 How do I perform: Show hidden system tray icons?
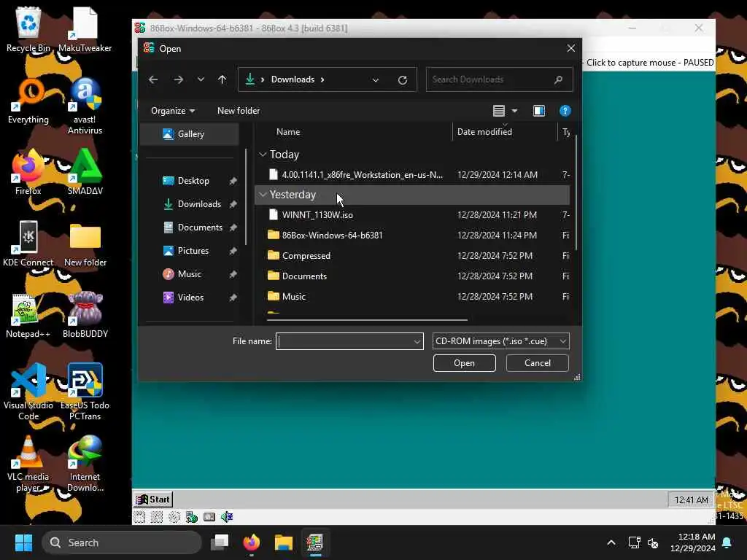pyautogui.click(x=611, y=542)
